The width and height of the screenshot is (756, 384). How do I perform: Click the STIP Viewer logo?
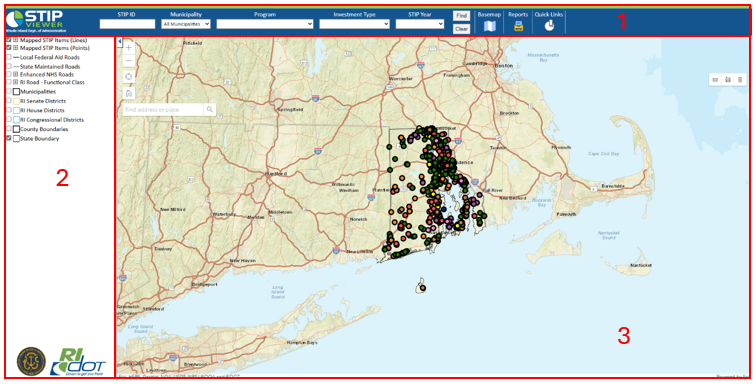click(36, 21)
